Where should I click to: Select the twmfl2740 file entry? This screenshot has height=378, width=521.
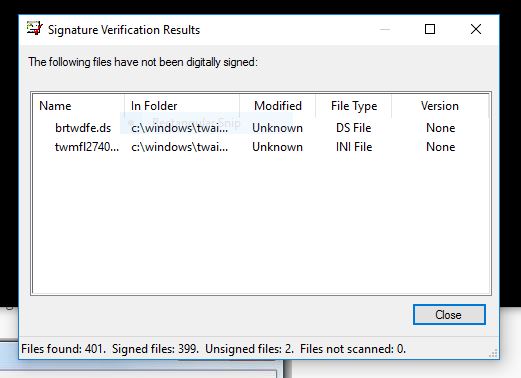click(87, 147)
